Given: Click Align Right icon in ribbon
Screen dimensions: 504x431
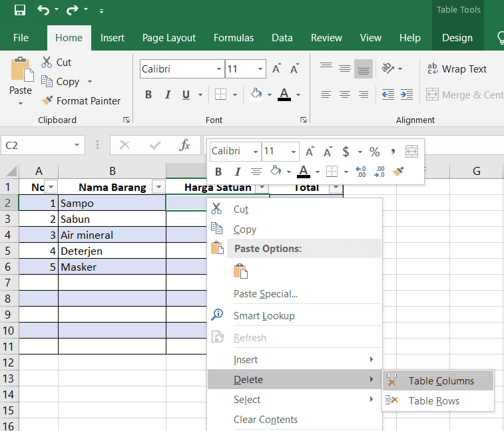Looking at the screenshot, I should coord(364,94).
